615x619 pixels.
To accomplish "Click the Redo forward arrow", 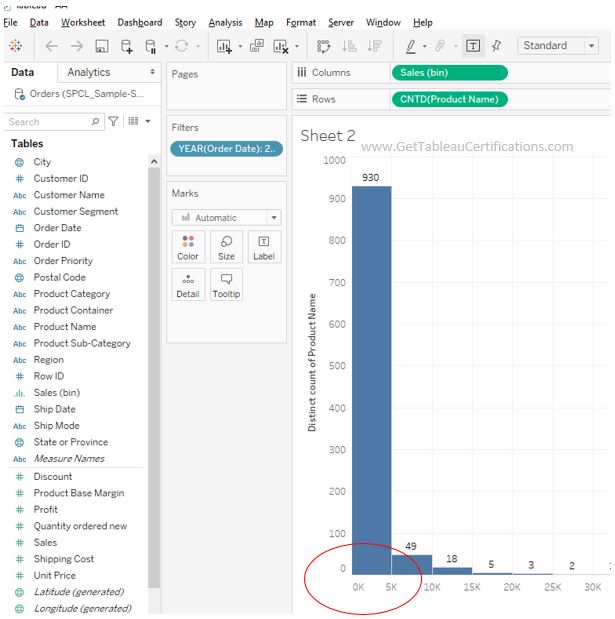I will 77,46.
